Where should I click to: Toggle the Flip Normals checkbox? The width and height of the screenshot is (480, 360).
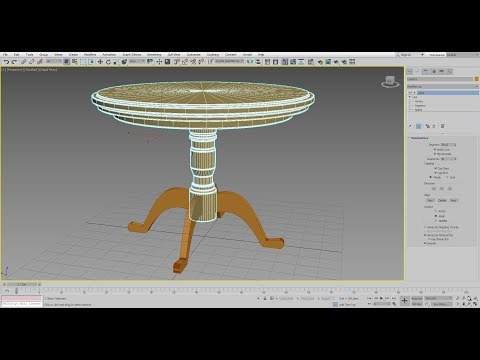pos(435,154)
